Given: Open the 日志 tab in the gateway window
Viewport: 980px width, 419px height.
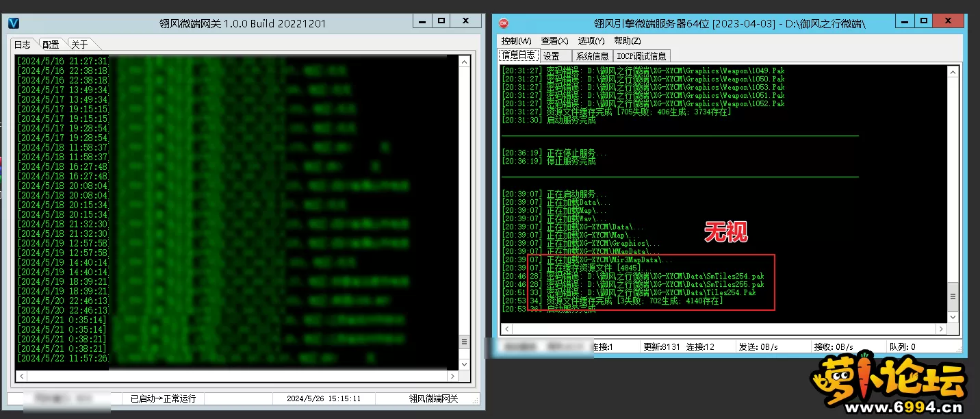Looking at the screenshot, I should pos(23,45).
